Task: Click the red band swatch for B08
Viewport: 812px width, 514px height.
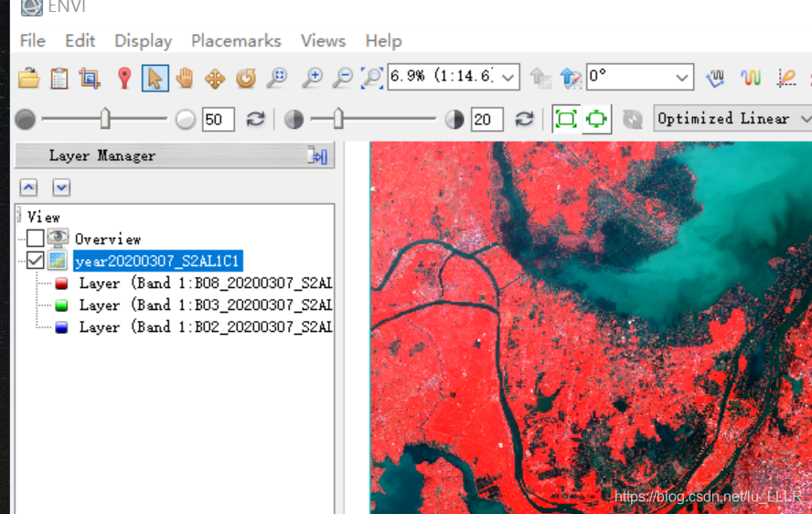Action: 61,284
